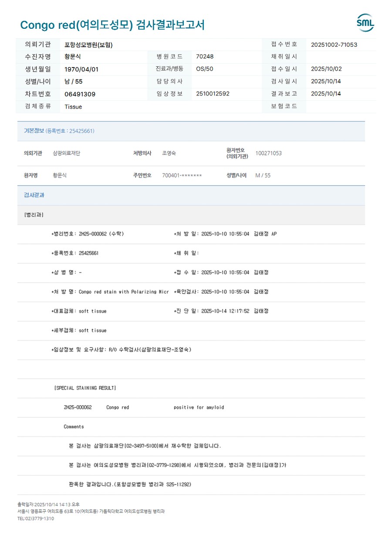Click the phone number 'TEL:02)3779-1310'

36,519
